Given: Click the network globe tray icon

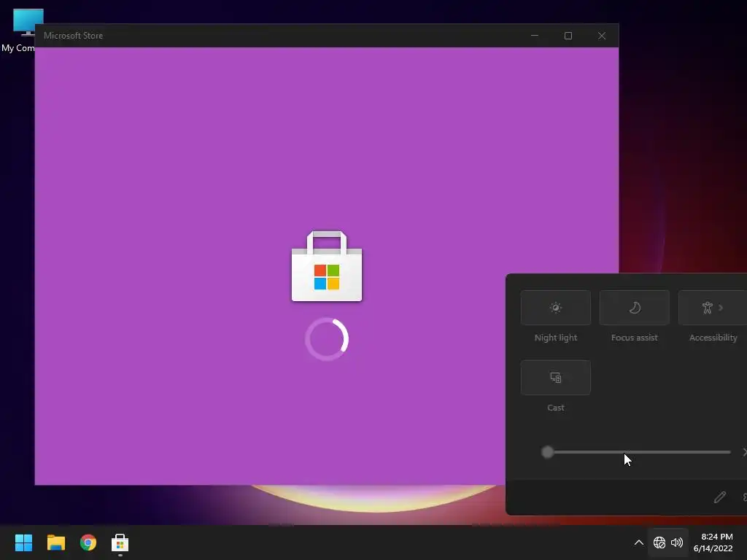Looking at the screenshot, I should click(659, 542).
